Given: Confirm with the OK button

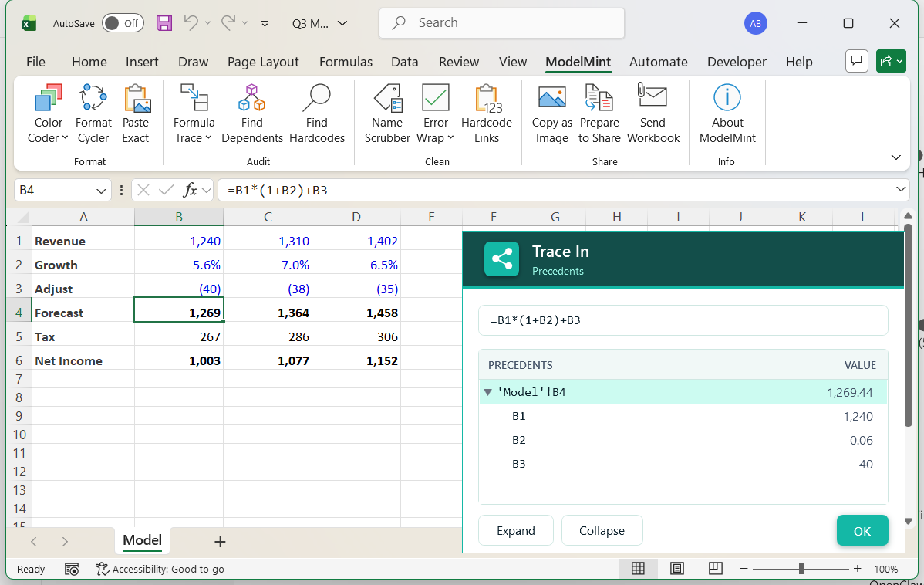Looking at the screenshot, I should click(862, 530).
